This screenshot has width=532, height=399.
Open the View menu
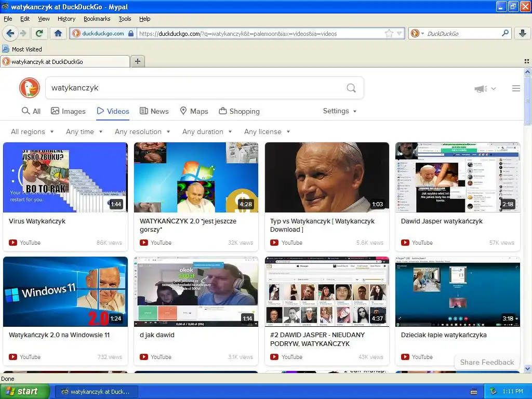pos(44,19)
